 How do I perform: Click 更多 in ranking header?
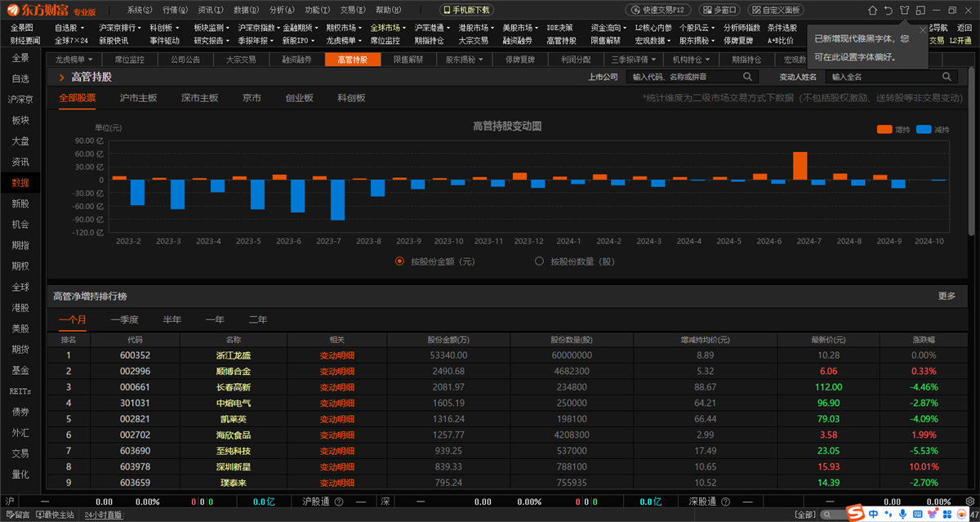tap(947, 296)
